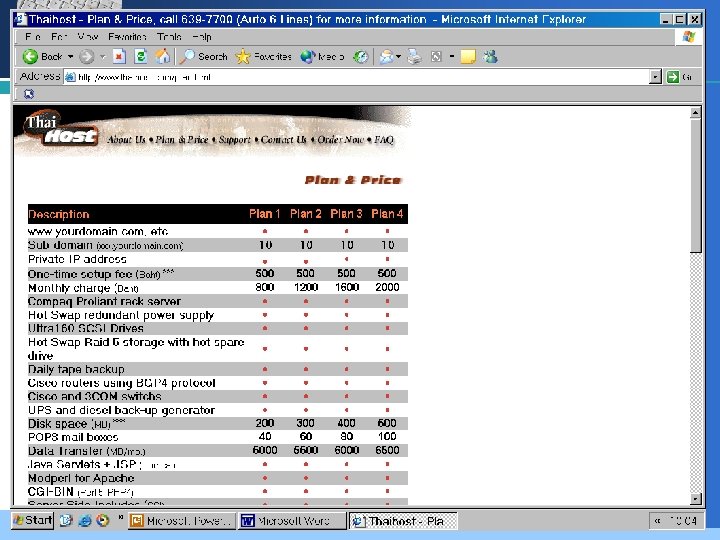The height and width of the screenshot is (540, 720).
Task: Open the Help menu
Action: click(x=202, y=37)
